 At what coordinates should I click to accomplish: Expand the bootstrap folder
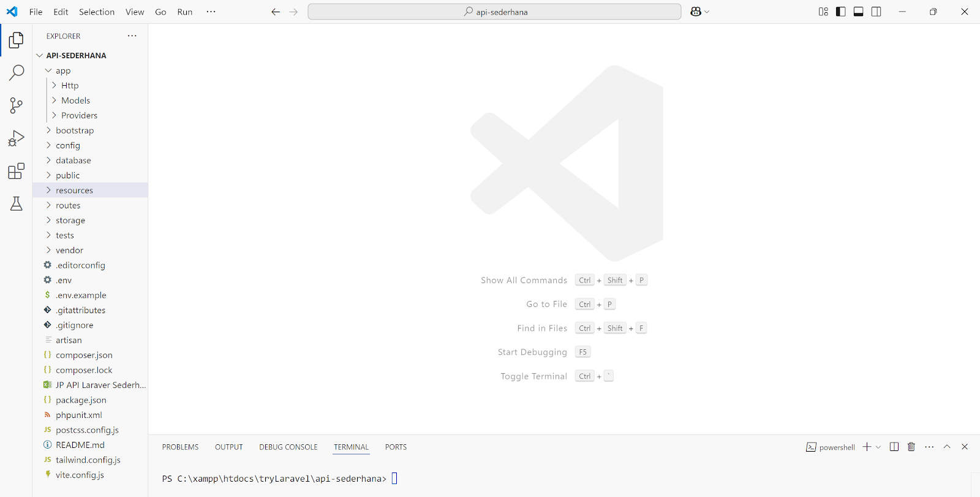(90, 131)
